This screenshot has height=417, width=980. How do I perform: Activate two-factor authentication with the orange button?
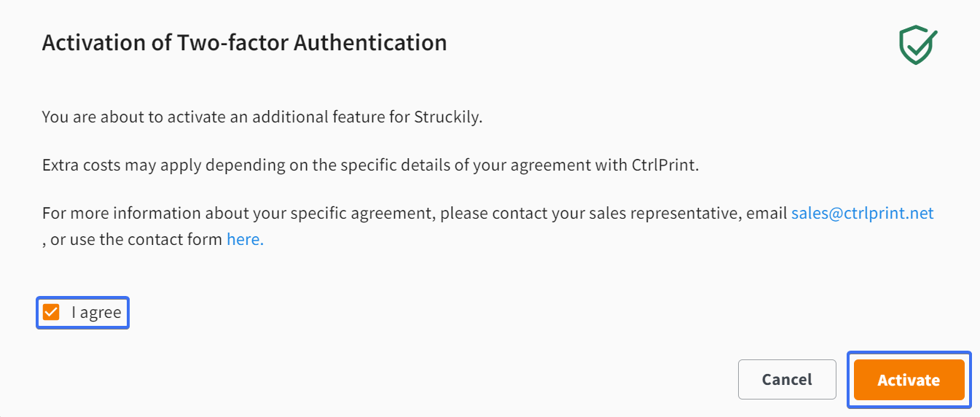(x=909, y=379)
